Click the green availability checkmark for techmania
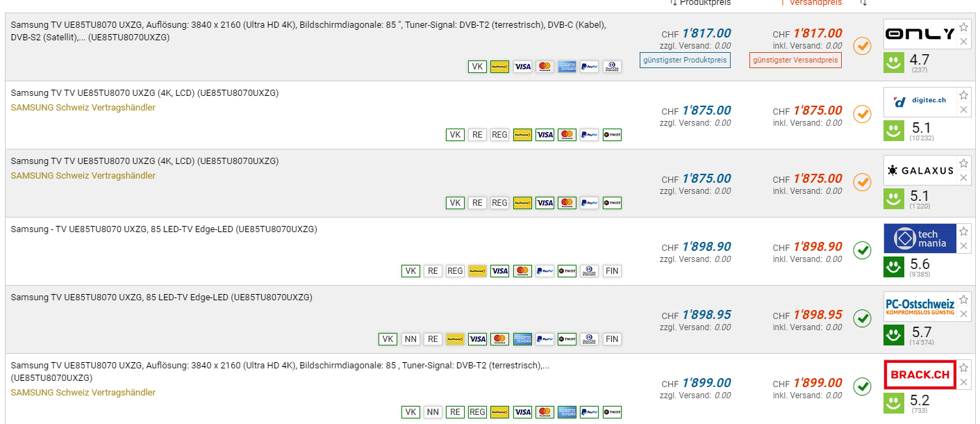Viewport: 980px width, 424px height. [x=862, y=250]
